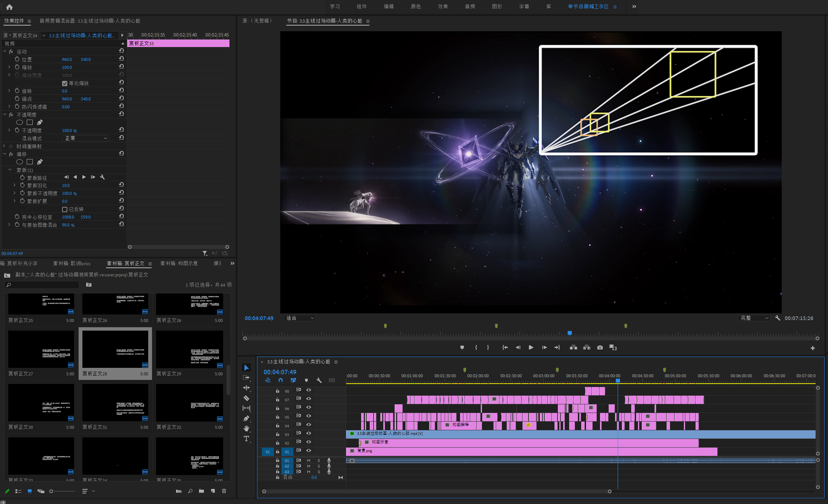Open timeline display settings wrench
The image size is (828, 504).
[x=319, y=380]
